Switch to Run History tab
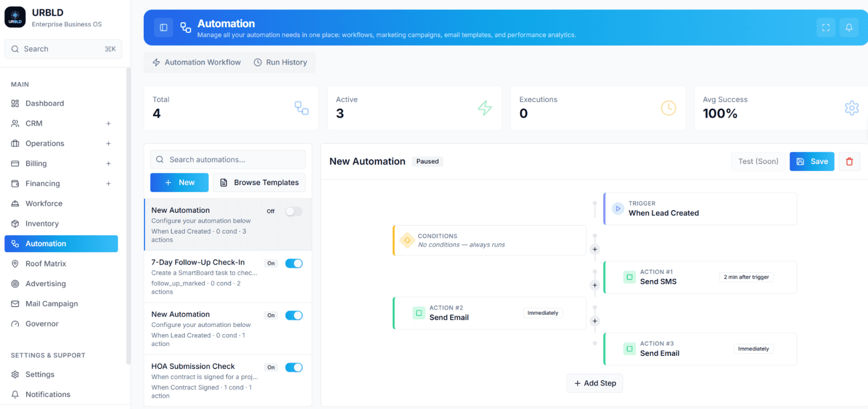This screenshot has width=868, height=409. (280, 62)
